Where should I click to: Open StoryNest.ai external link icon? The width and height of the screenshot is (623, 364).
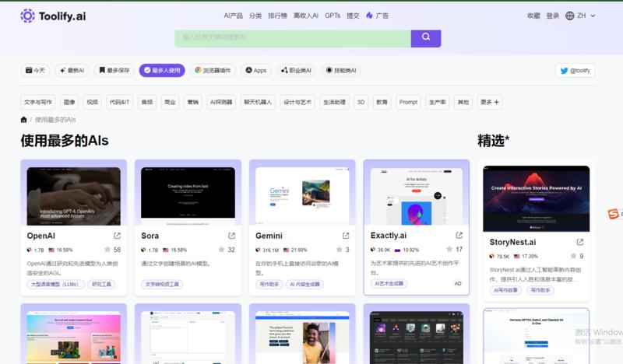pos(580,242)
